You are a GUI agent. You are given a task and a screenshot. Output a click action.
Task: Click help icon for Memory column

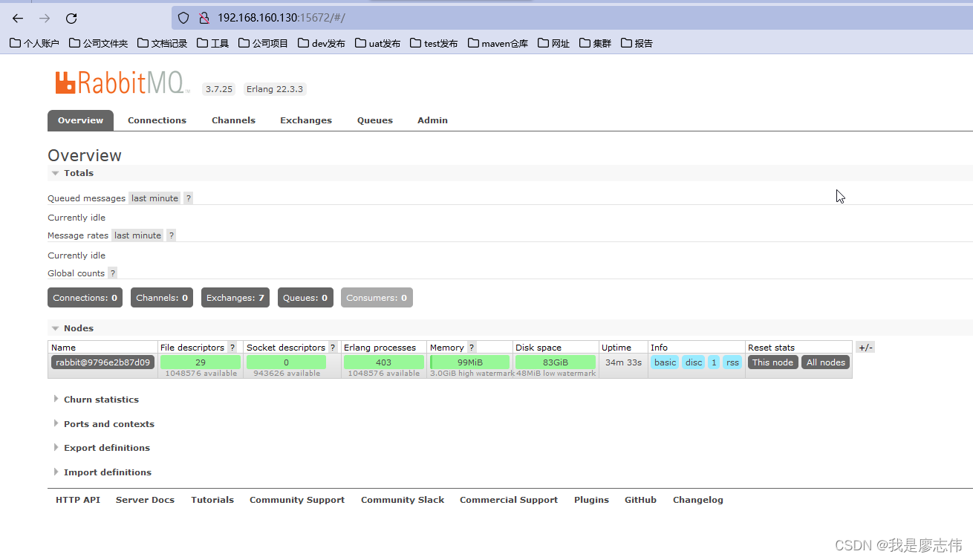pyautogui.click(x=472, y=348)
